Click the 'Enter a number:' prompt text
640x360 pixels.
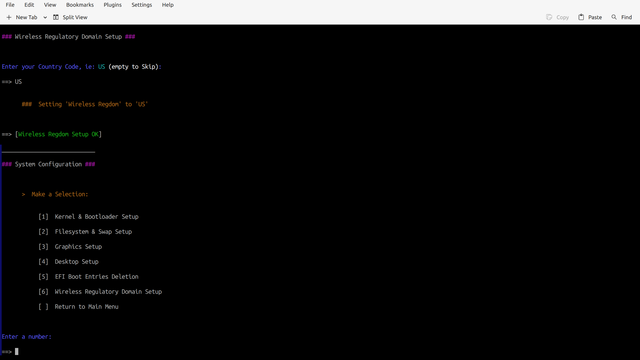(27, 337)
